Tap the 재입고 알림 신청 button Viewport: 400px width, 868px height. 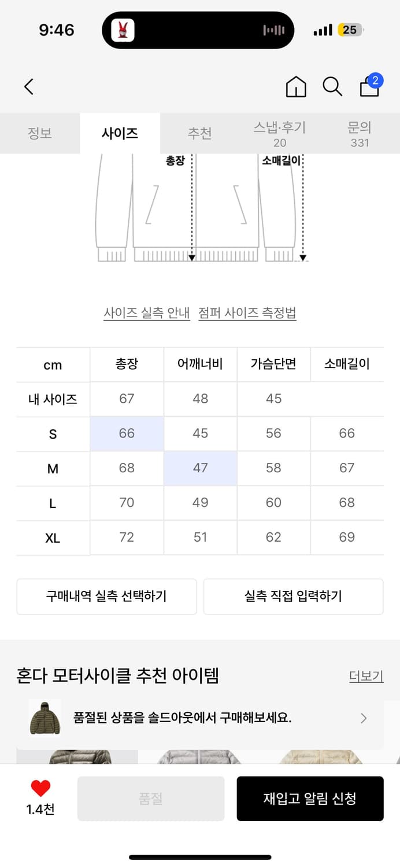pos(310,799)
